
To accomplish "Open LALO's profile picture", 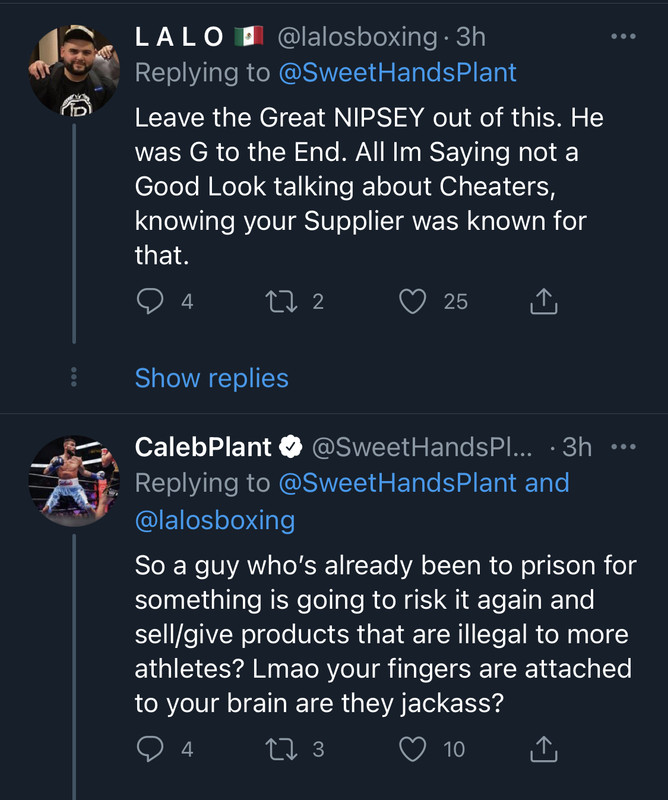I will click(74, 69).
